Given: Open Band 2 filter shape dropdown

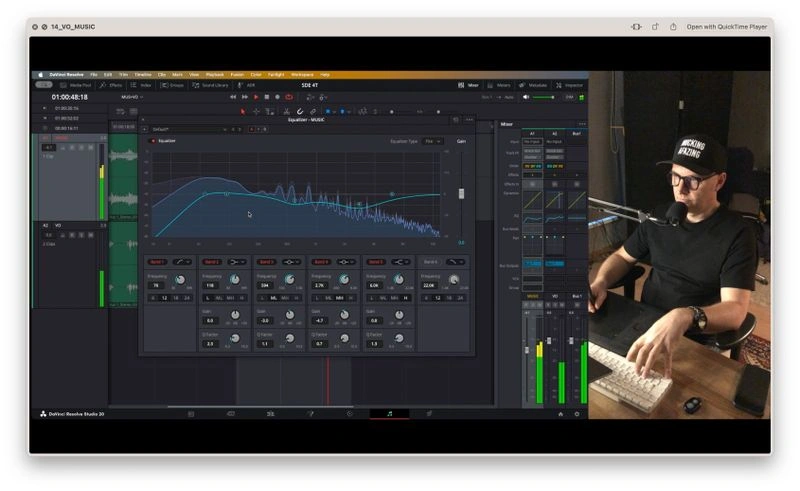Looking at the screenshot, I should (237, 262).
